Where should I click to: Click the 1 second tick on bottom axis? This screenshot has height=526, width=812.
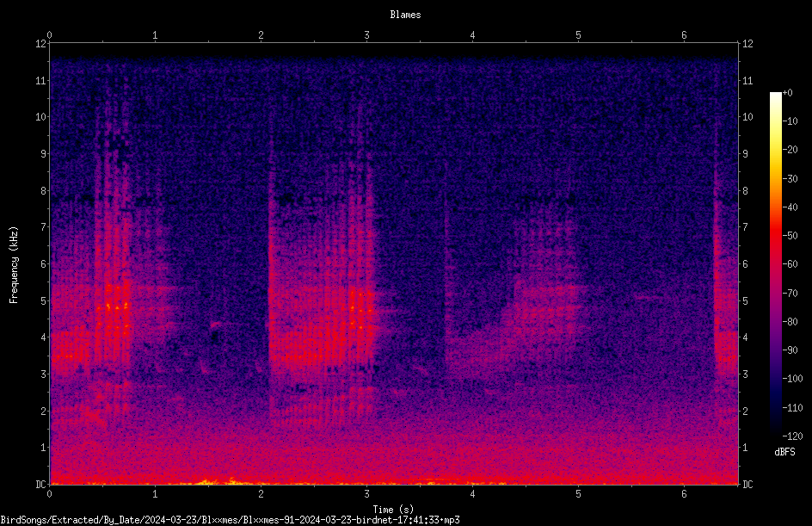[155, 494]
